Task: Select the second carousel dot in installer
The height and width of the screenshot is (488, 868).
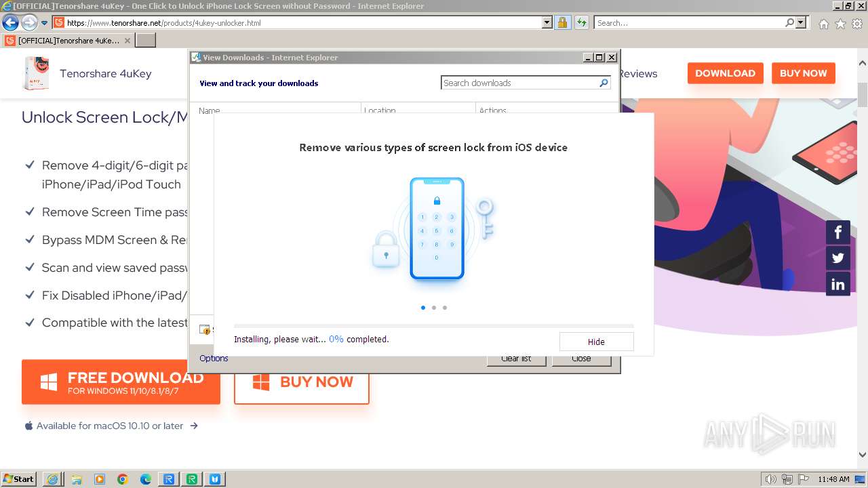Action: pos(434,308)
